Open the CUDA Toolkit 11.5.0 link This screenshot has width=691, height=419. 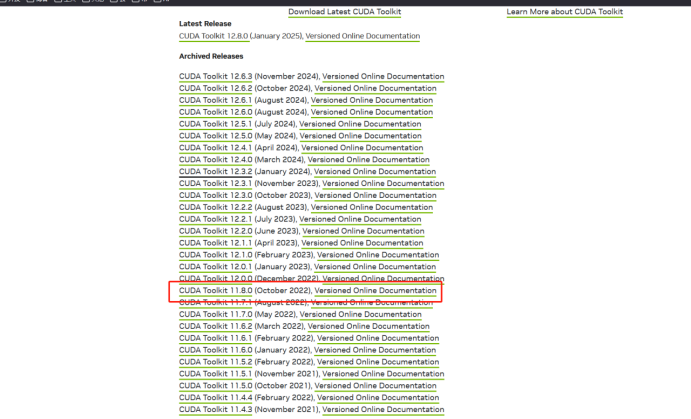(215, 386)
